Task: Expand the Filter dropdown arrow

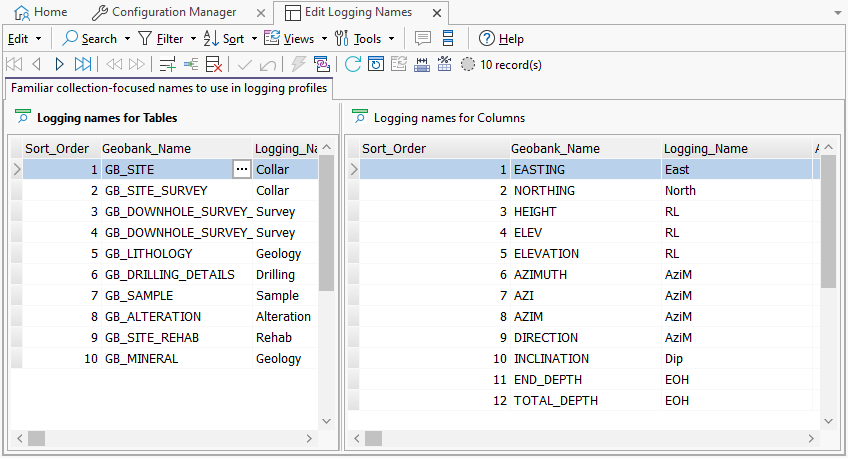Action: (x=193, y=39)
